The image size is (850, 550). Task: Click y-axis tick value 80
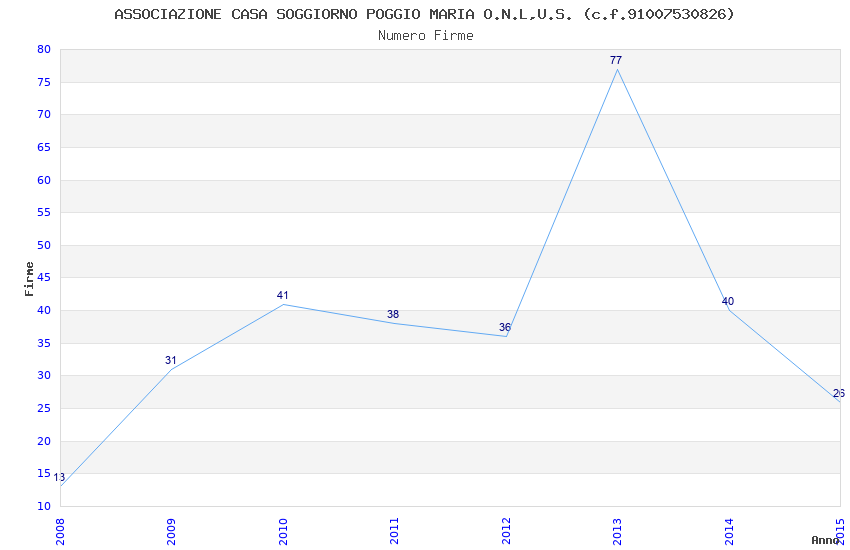point(44,49)
